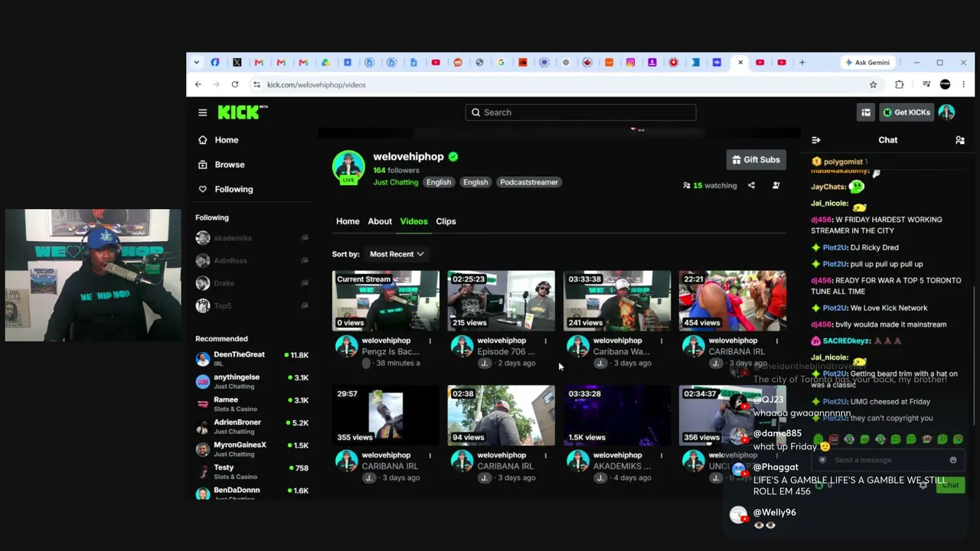The width and height of the screenshot is (980, 551).
Task: Click the Gift Subs button
Action: (756, 160)
